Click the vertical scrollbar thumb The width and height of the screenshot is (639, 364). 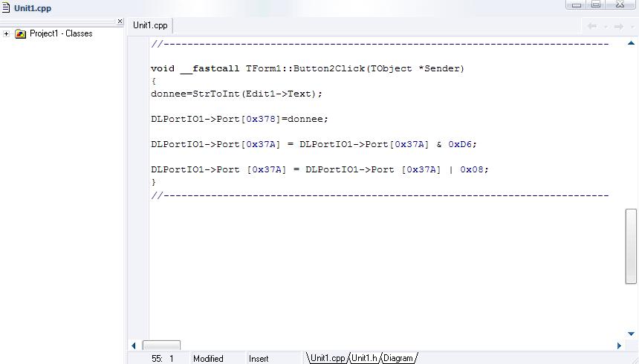click(631, 246)
